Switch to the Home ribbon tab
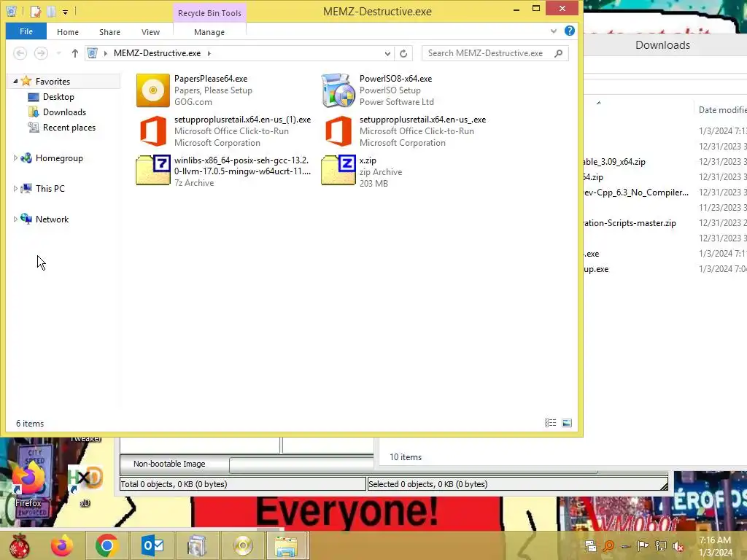Screen dimensions: 747x560 [x=68, y=32]
